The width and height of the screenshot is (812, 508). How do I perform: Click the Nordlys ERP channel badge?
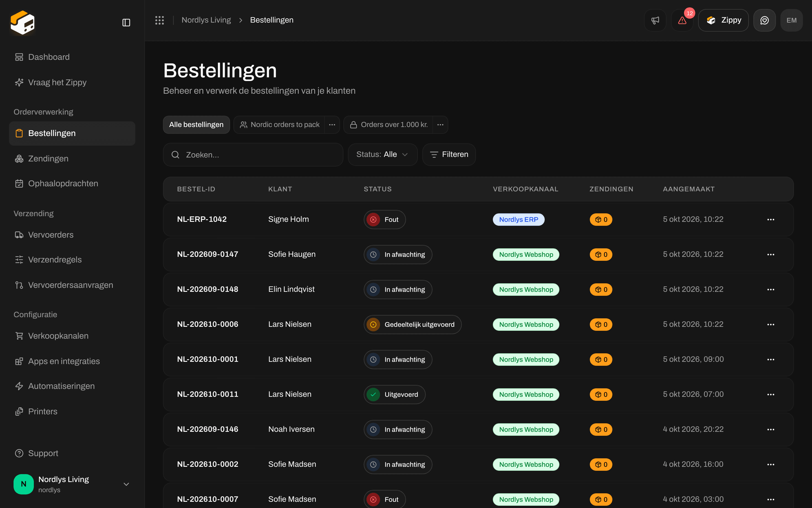pos(518,219)
